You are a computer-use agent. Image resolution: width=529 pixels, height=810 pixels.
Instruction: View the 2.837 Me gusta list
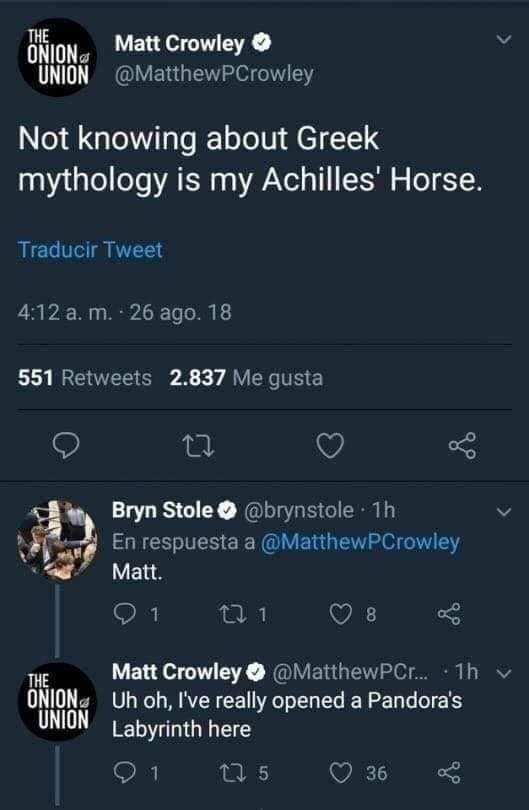pyautogui.click(x=246, y=378)
